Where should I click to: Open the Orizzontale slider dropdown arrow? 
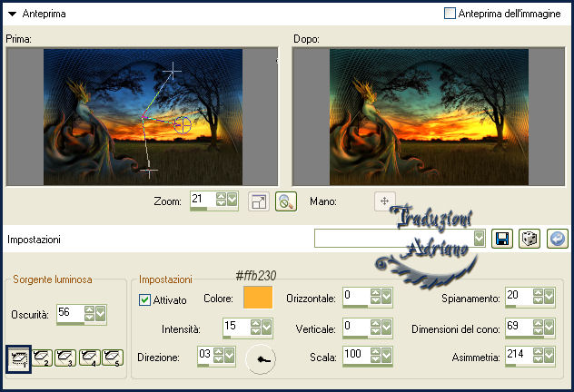[x=387, y=296]
